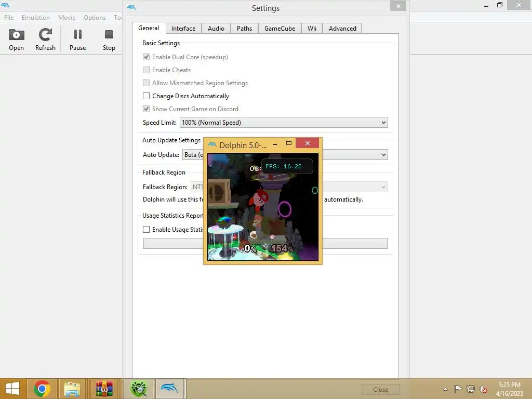The height and width of the screenshot is (399, 532).
Task: Pause the running emulation
Action: (x=78, y=39)
